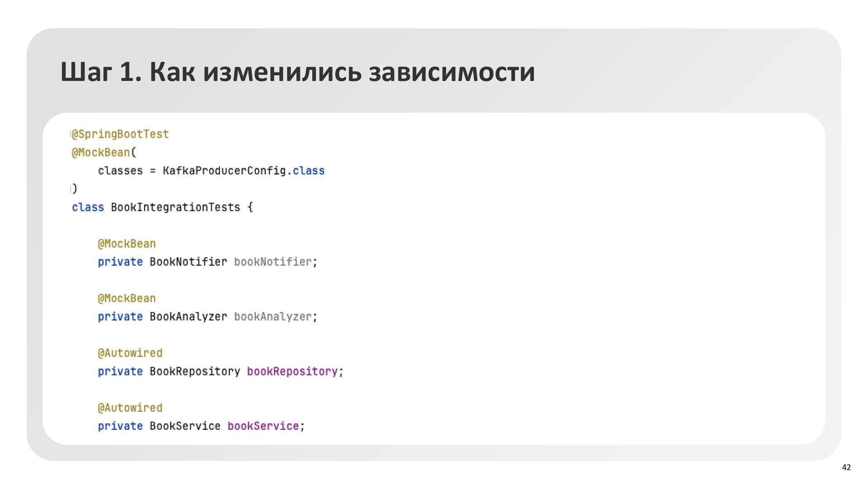Click the @MockBean above BookNotifier field

pyautogui.click(x=127, y=244)
